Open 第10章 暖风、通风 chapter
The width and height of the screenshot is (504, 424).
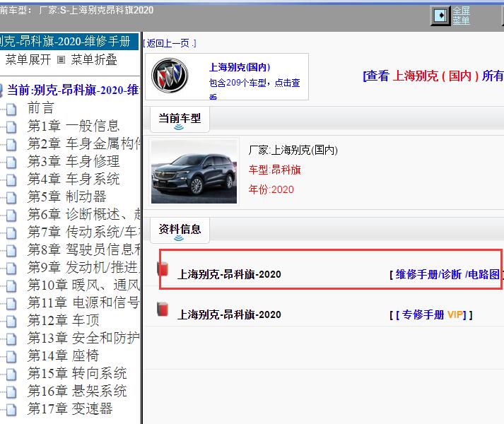(84, 285)
